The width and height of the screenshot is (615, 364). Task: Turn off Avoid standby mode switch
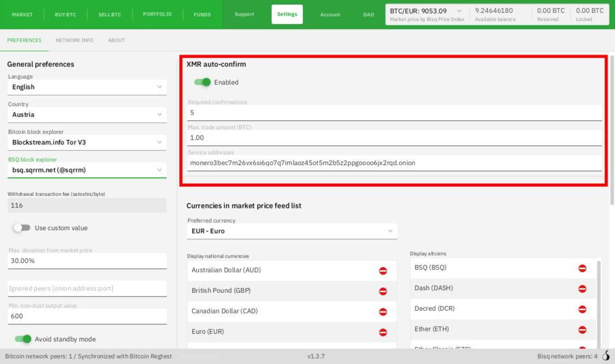(23, 339)
